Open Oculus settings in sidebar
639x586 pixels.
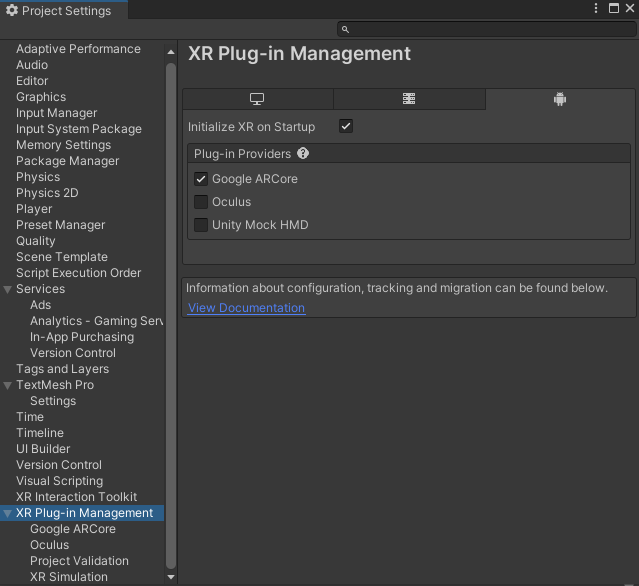pos(49,545)
